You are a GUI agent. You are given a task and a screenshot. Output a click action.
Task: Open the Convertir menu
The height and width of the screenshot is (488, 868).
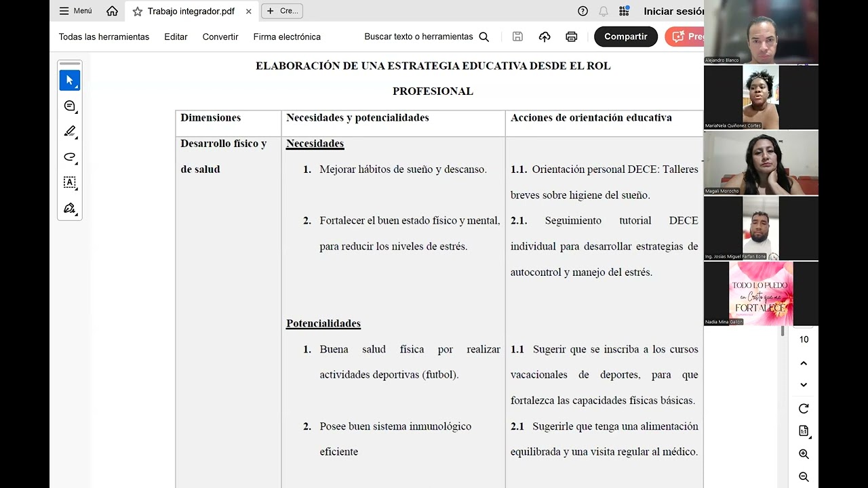click(x=220, y=37)
